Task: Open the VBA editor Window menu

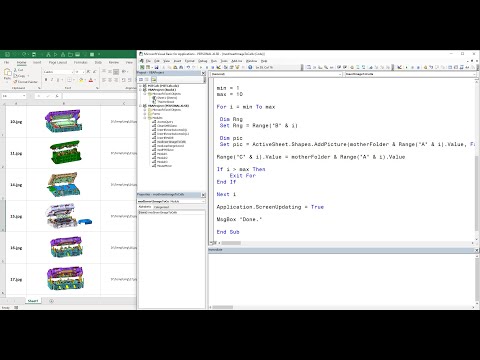Action: (x=251, y=61)
